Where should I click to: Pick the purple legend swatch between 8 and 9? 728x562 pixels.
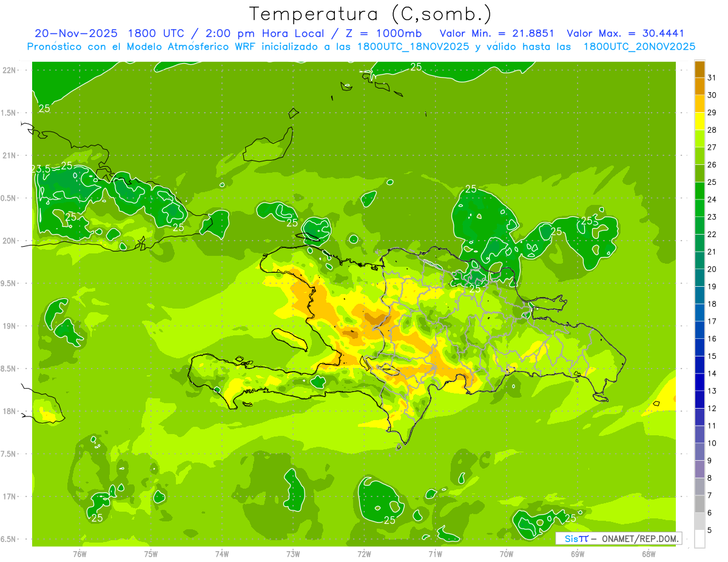pyautogui.click(x=699, y=469)
